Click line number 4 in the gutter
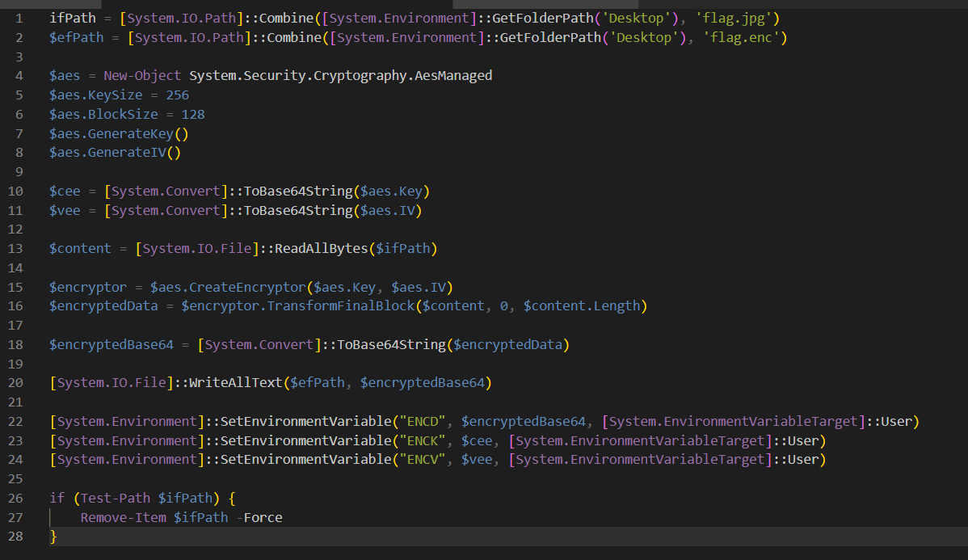This screenshot has width=968, height=560. coord(19,76)
